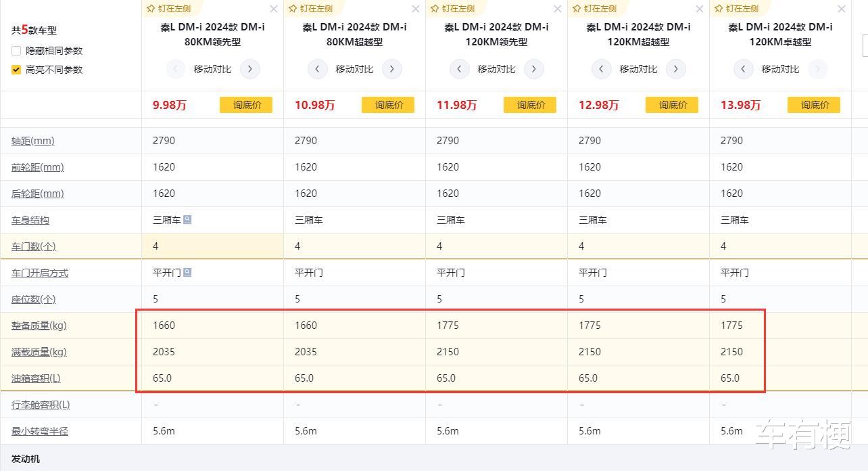The image size is (868, 471).
Task: Click 询底价 for the 13.98万 model
Action: coord(814,105)
